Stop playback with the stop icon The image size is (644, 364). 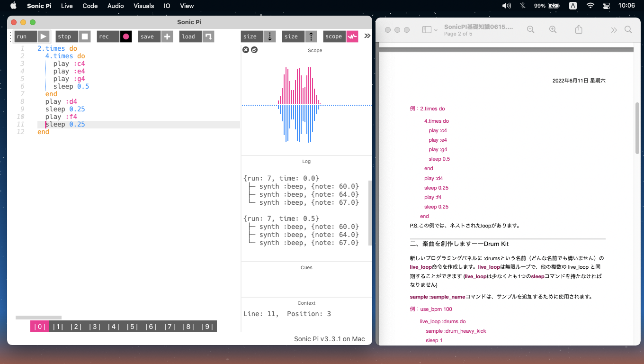point(85,36)
